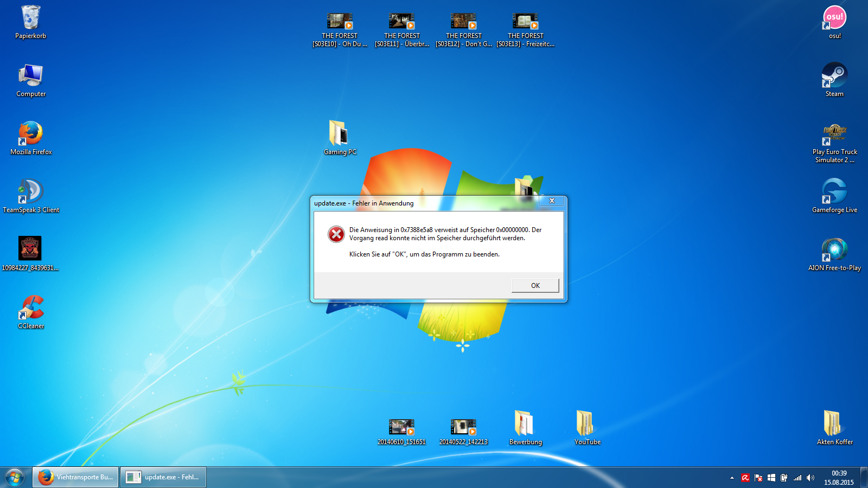
Task: Select the osu! desktop shortcut
Action: 834,22
